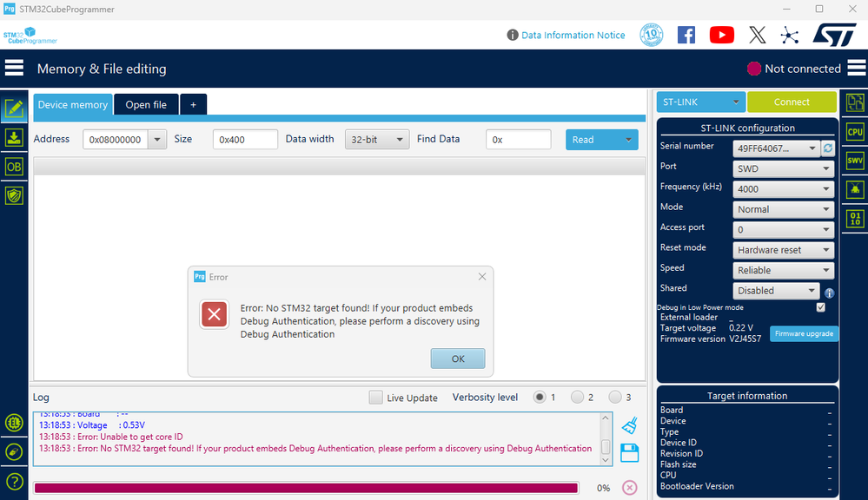Viewport: 868px width, 500px height.
Task: Show info about Shared mode
Action: coord(829,293)
